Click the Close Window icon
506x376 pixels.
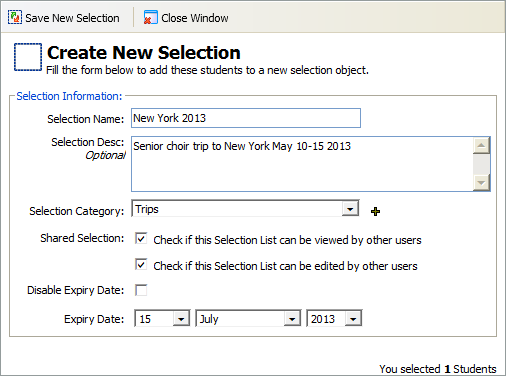151,17
